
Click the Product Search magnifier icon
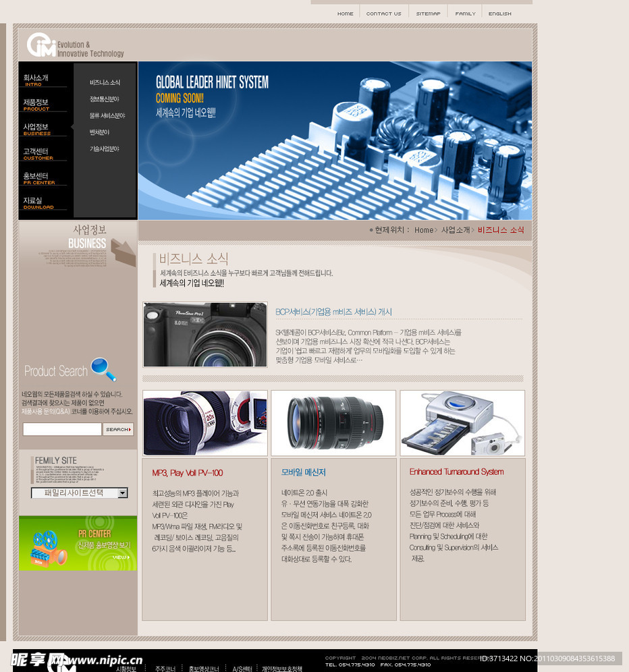(x=103, y=369)
